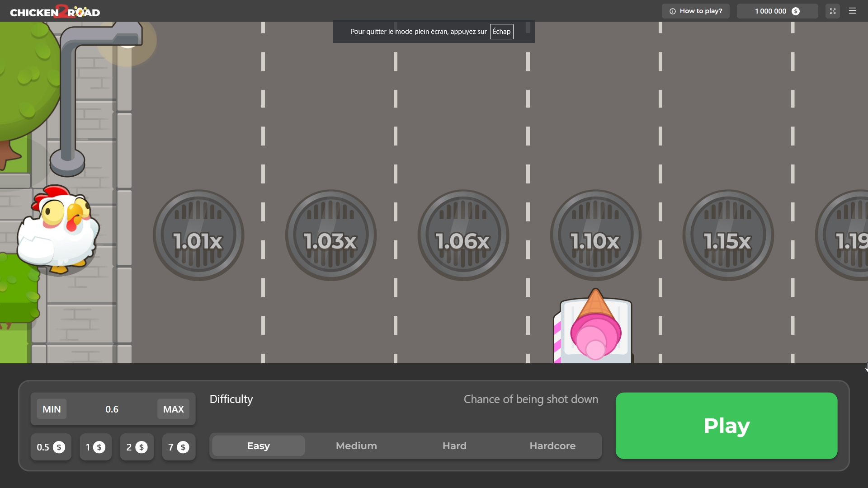Choose the 0.5 $ quick bet
The height and width of the screenshot is (488, 868).
coord(51,447)
